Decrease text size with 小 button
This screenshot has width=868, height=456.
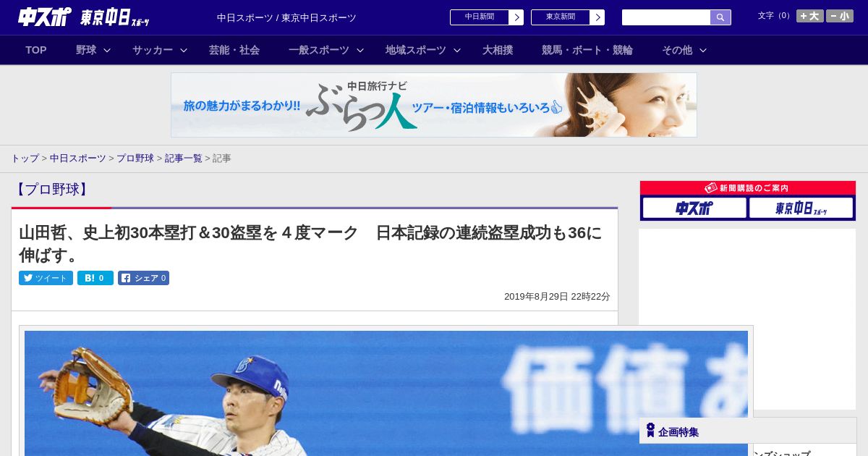840,16
